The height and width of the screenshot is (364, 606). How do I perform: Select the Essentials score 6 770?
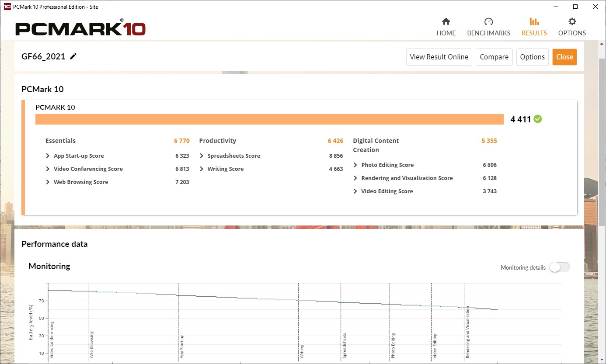[x=181, y=141]
